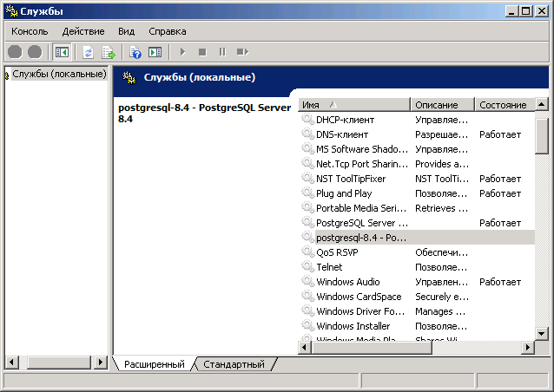Click the gear icon beside postgresql-8.4
This screenshot has width=554, height=392.
[307, 238]
